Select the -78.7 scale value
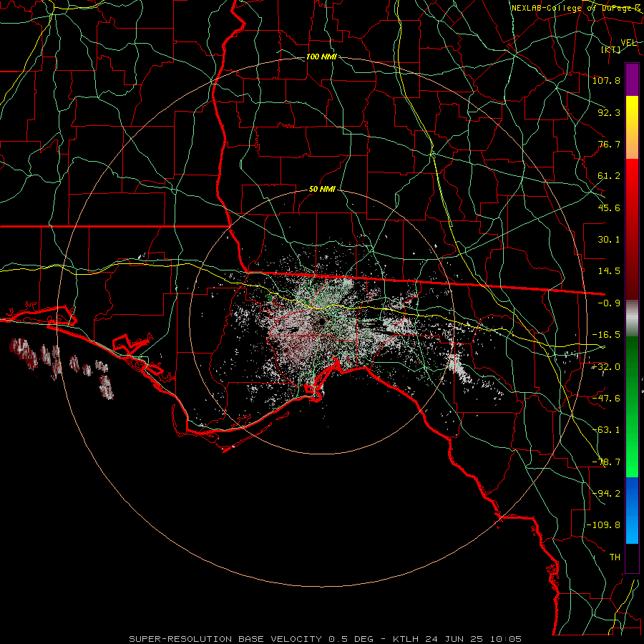Screen dimensions: 644x644 pyautogui.click(x=606, y=462)
